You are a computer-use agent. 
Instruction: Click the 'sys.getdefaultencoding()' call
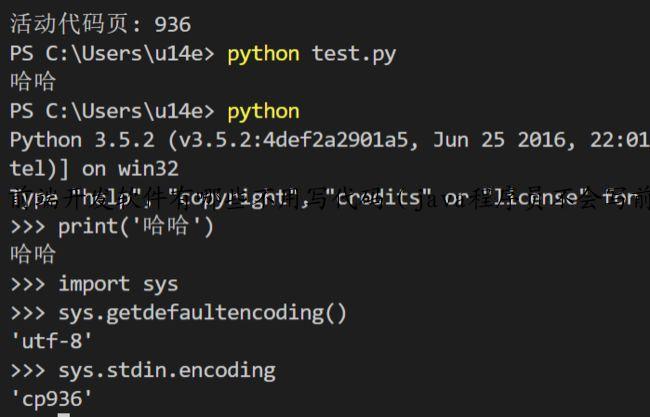coord(202,313)
